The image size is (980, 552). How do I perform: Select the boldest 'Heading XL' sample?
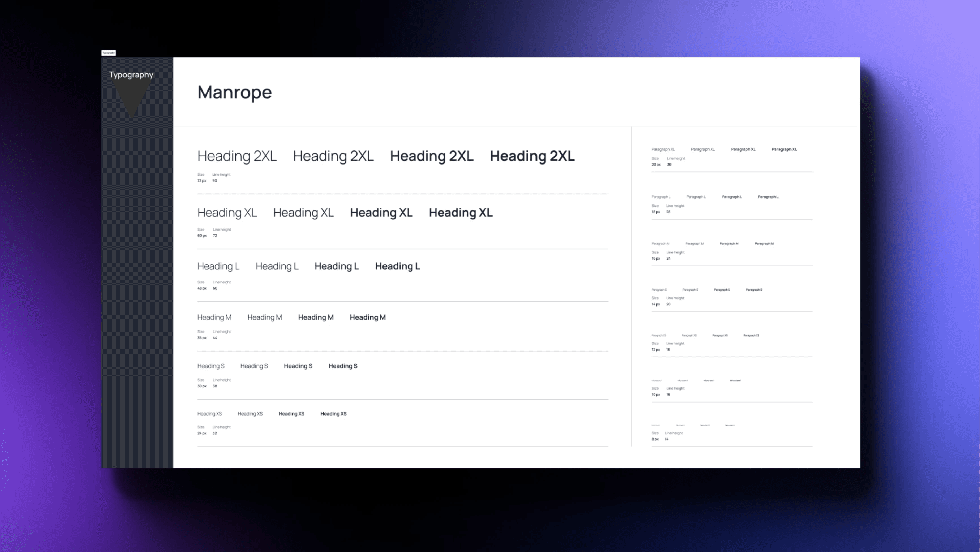(x=460, y=213)
